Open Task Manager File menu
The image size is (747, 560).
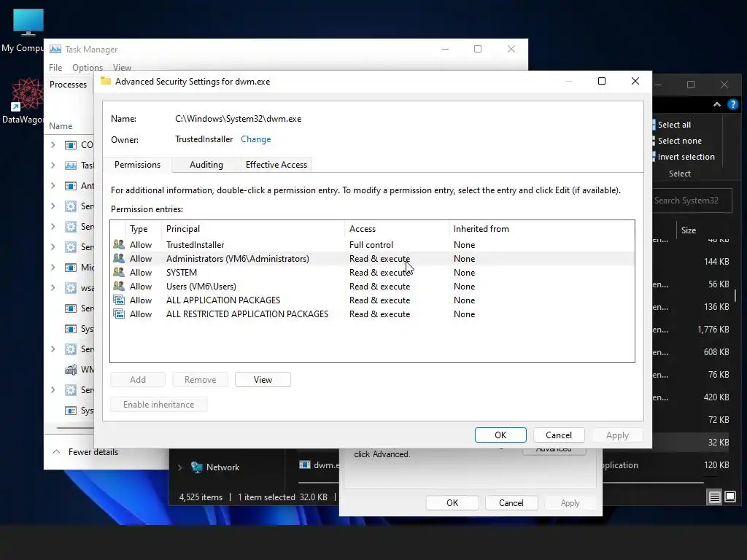click(55, 68)
